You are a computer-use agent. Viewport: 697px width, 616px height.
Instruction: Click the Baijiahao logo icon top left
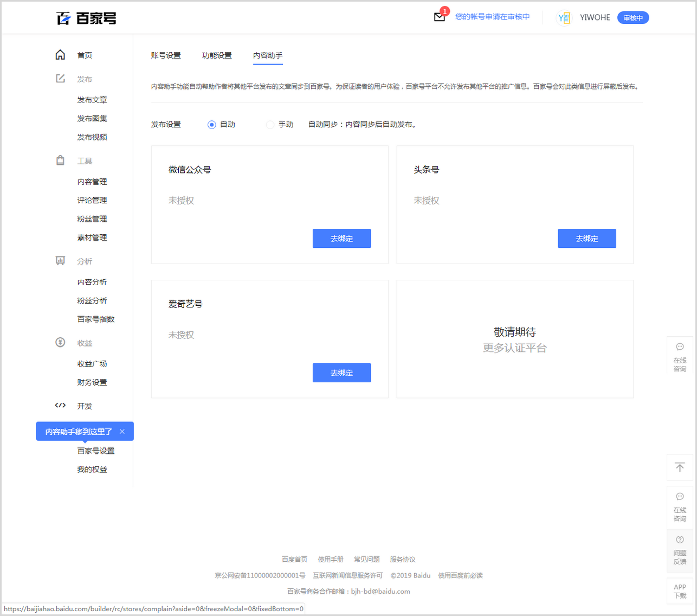(64, 17)
